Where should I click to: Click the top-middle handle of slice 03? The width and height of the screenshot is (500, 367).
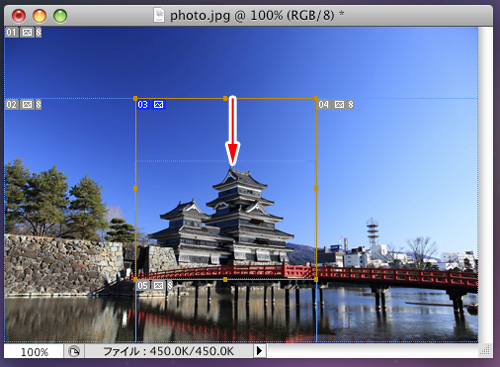(225, 98)
